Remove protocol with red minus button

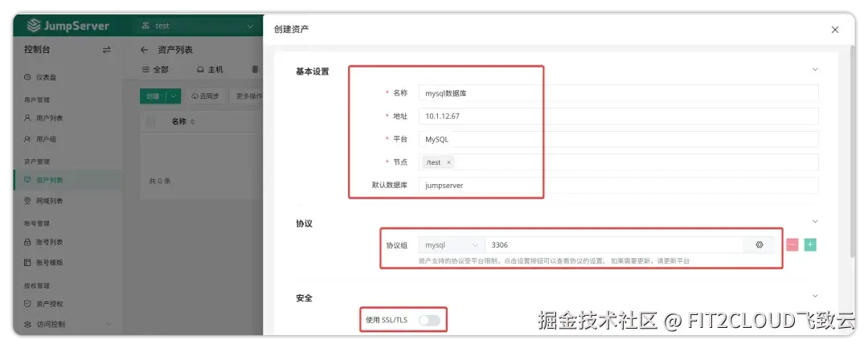tap(792, 245)
